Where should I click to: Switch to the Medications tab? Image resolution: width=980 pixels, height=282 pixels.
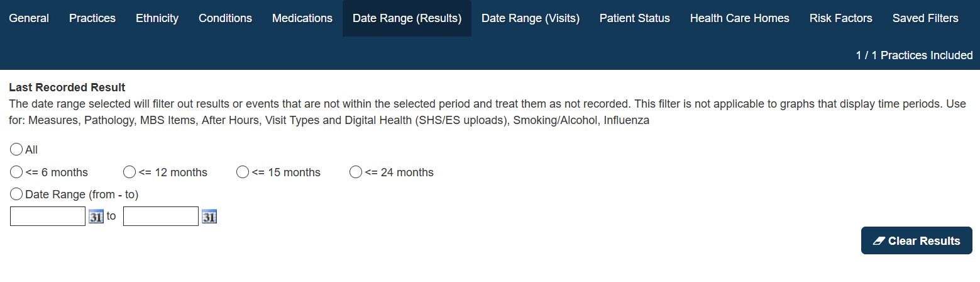pyautogui.click(x=302, y=18)
